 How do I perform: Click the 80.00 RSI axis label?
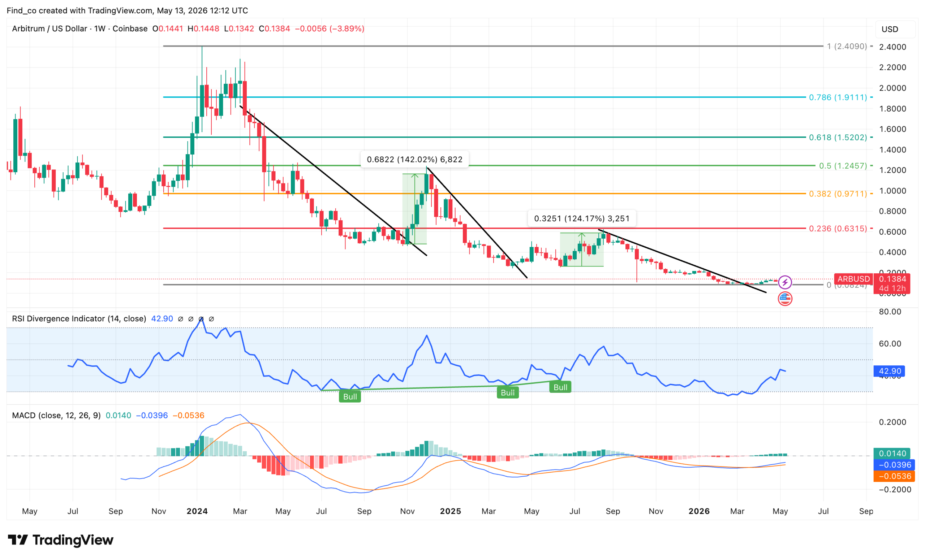coord(890,311)
